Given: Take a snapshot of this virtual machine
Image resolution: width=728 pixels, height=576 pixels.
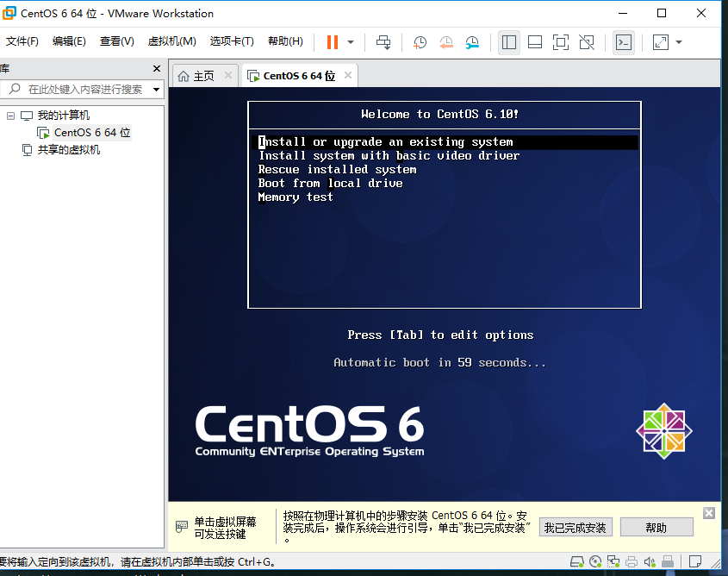Looking at the screenshot, I should (x=420, y=42).
